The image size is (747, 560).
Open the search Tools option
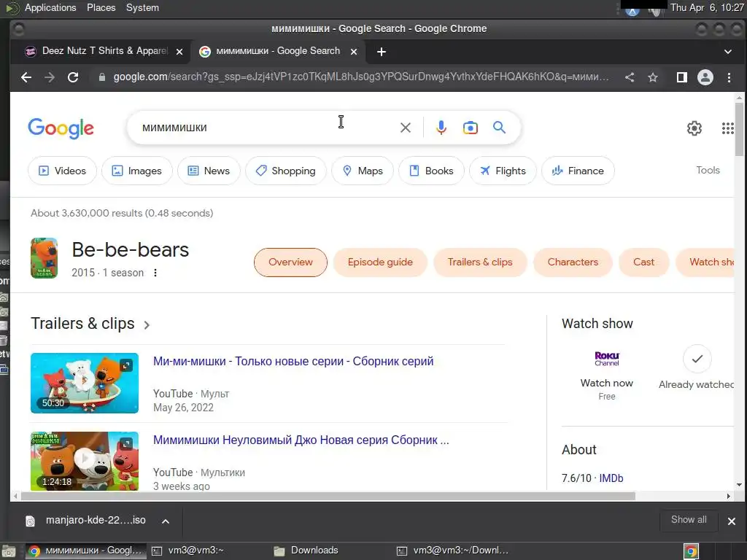pyautogui.click(x=708, y=170)
